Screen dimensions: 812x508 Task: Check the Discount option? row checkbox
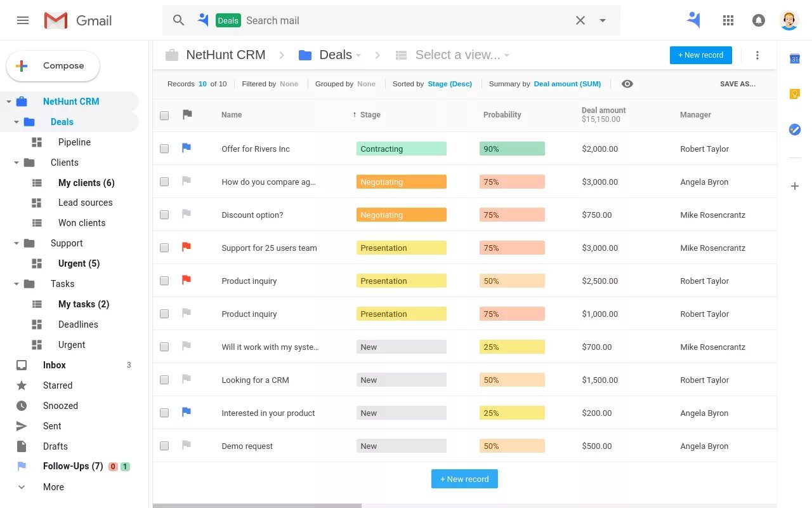point(164,215)
